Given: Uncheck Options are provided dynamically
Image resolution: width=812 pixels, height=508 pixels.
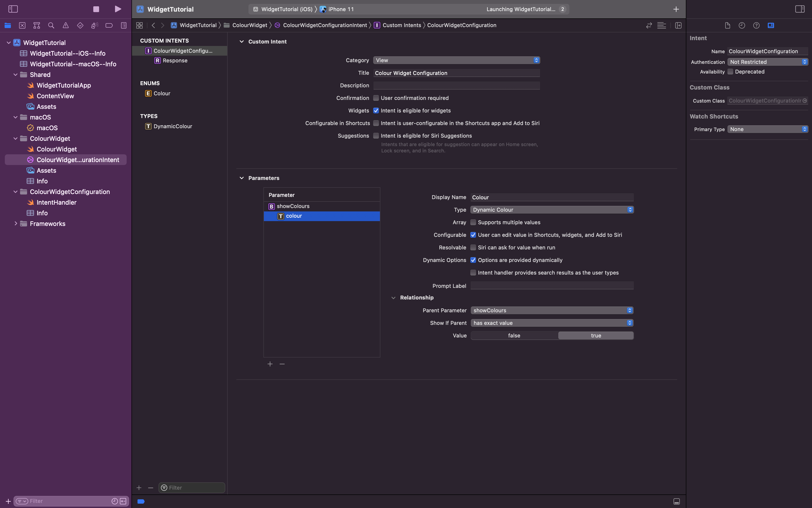Looking at the screenshot, I should [473, 260].
